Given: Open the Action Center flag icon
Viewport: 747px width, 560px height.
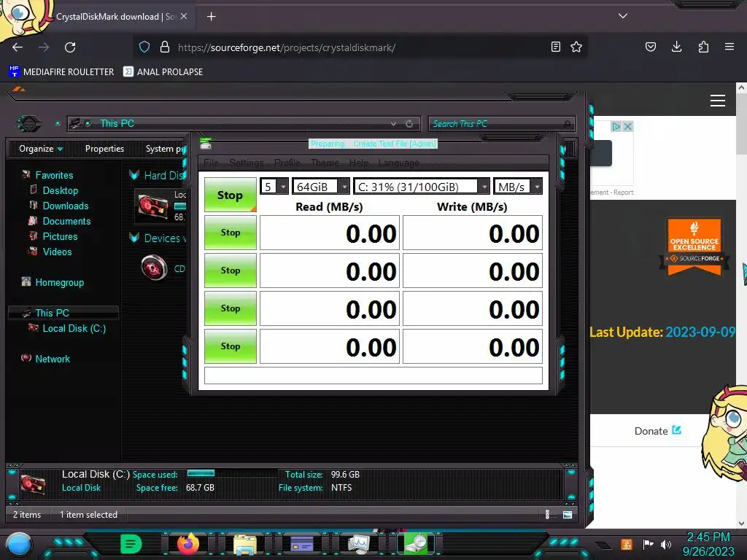Looking at the screenshot, I should coord(648,544).
